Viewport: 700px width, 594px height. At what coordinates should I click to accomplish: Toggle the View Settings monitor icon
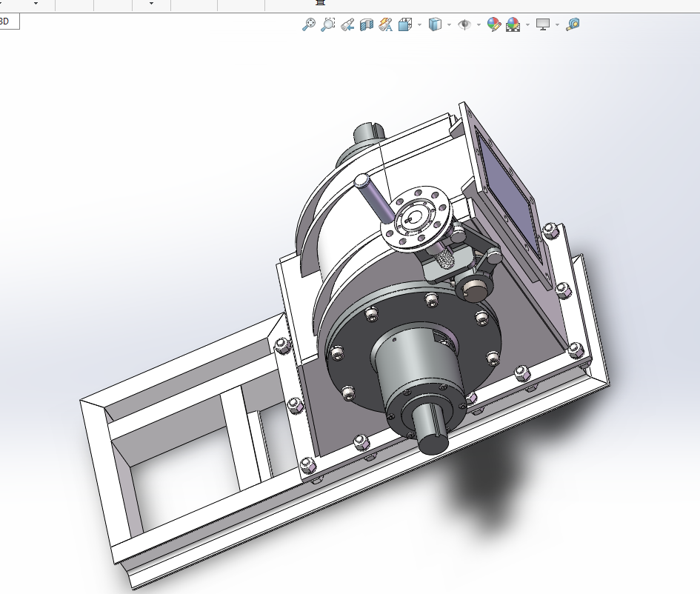click(544, 24)
